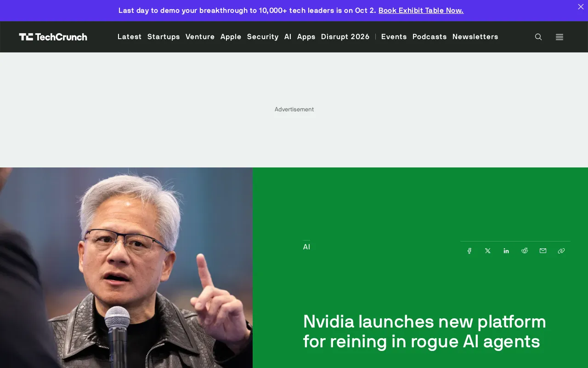This screenshot has height=368, width=588.
Task: Open Events navigation link
Action: click(394, 37)
